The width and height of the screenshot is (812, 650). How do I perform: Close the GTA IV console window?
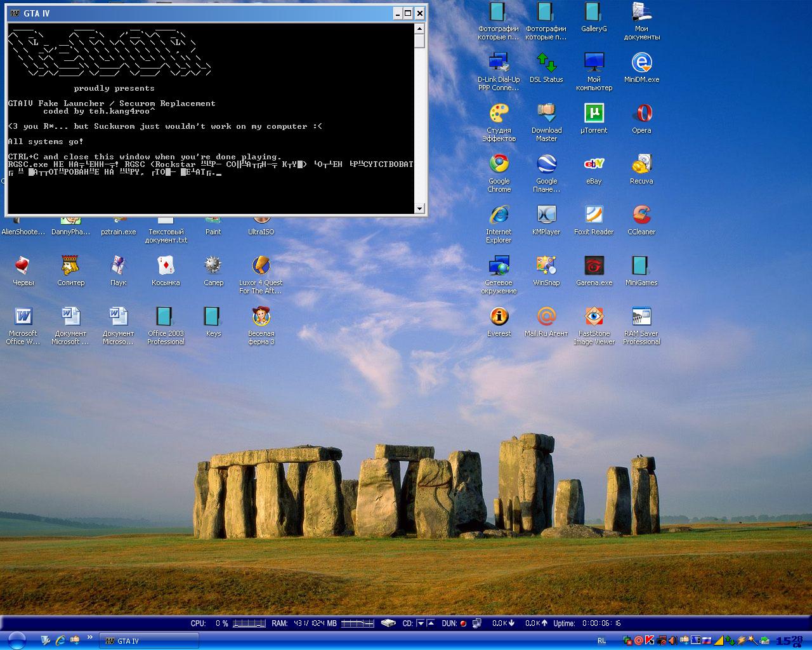[419, 13]
